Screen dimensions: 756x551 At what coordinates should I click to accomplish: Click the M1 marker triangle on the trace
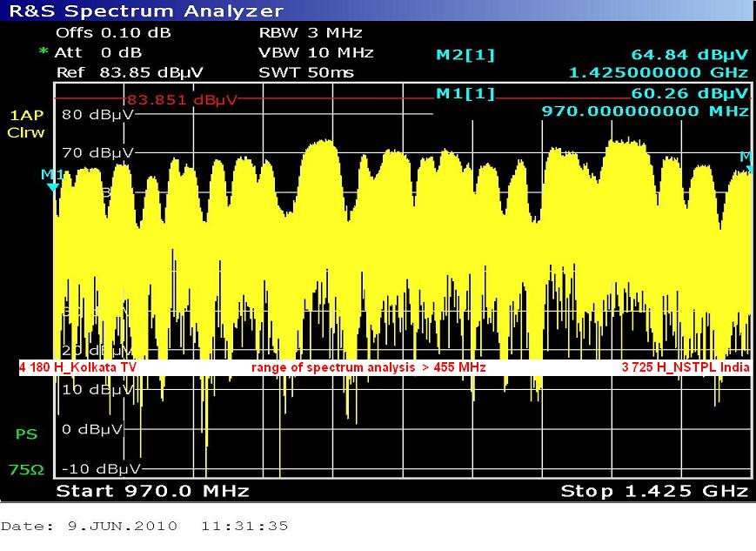coord(53,185)
